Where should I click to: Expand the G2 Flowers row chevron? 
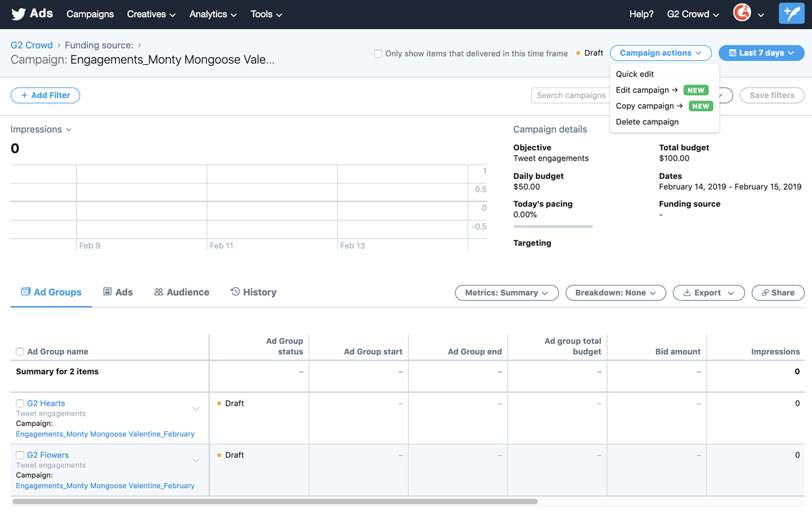tap(196, 460)
